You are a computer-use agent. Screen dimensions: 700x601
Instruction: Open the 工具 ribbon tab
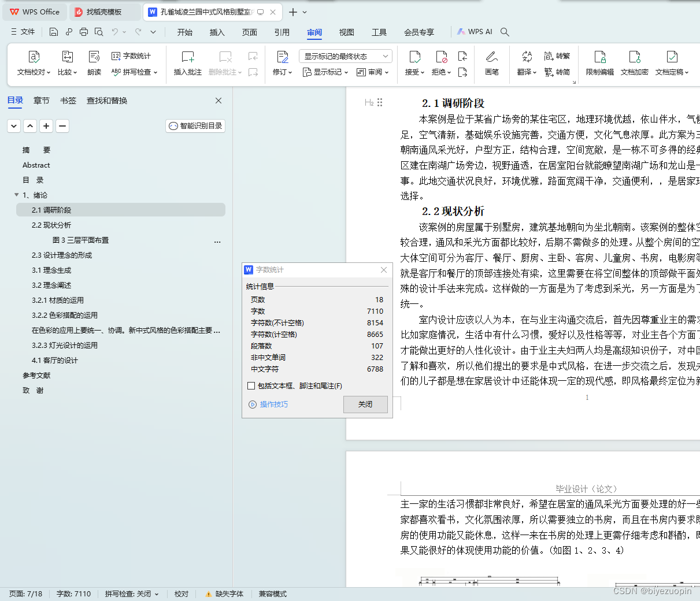(379, 32)
